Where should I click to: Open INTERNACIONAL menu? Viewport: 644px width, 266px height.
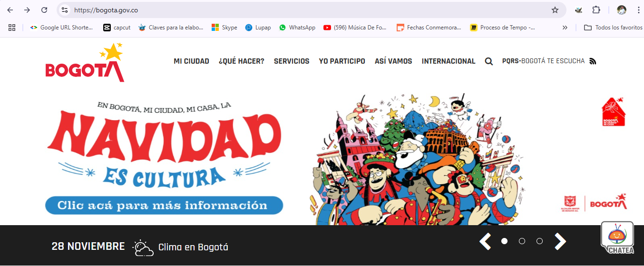[x=449, y=61]
